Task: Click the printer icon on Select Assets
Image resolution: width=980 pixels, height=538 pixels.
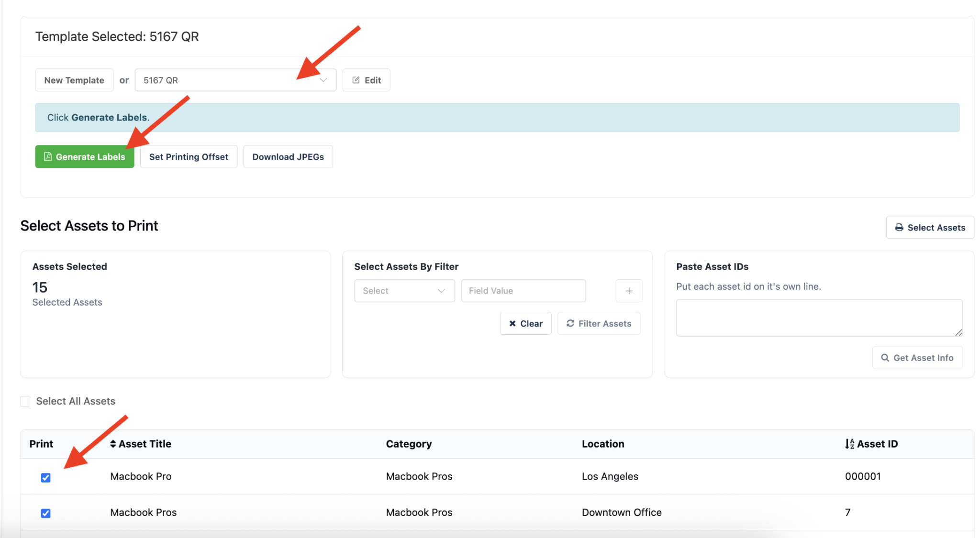Action: (899, 228)
